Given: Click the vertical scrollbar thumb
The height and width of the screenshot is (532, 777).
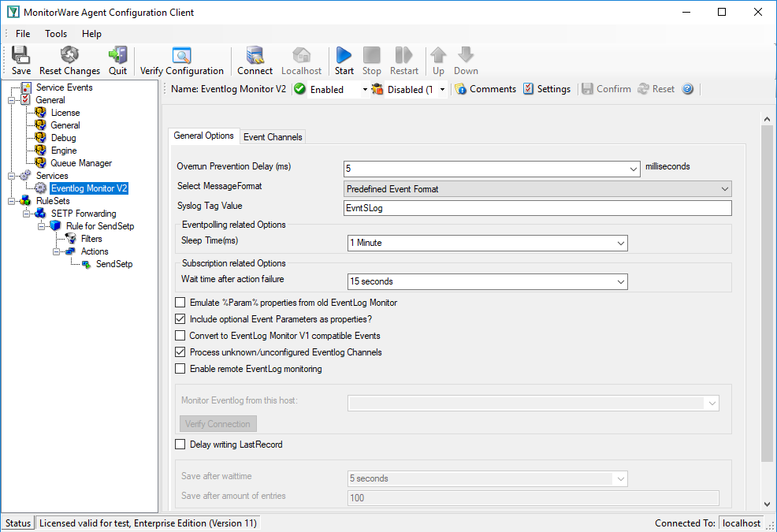Looking at the screenshot, I should (767, 293).
